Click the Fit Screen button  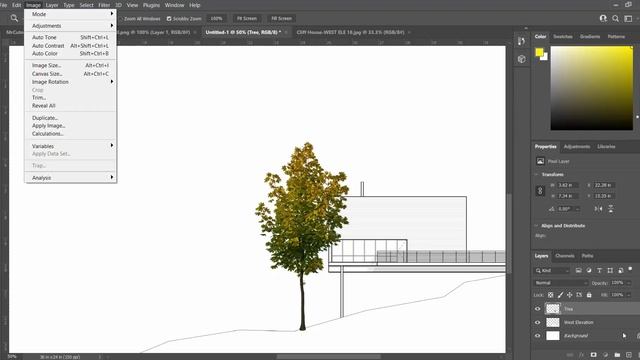pos(247,18)
